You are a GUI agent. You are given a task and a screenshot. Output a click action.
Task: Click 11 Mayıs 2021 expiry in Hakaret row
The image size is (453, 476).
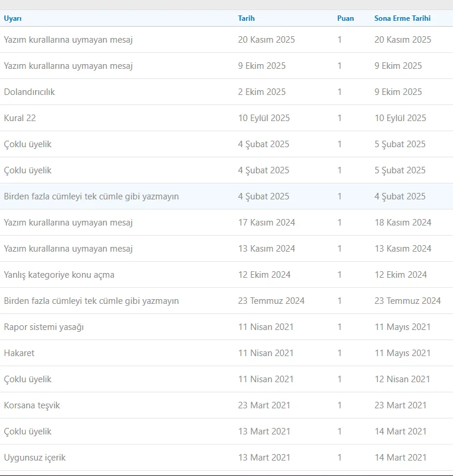403,353
